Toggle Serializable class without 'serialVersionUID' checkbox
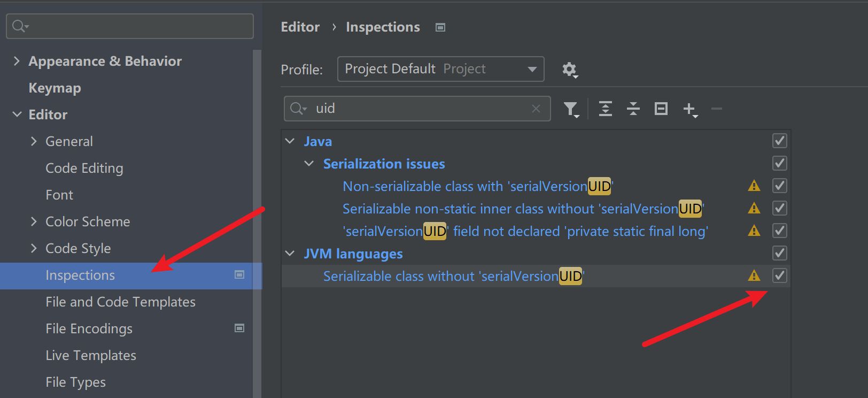 (x=780, y=275)
